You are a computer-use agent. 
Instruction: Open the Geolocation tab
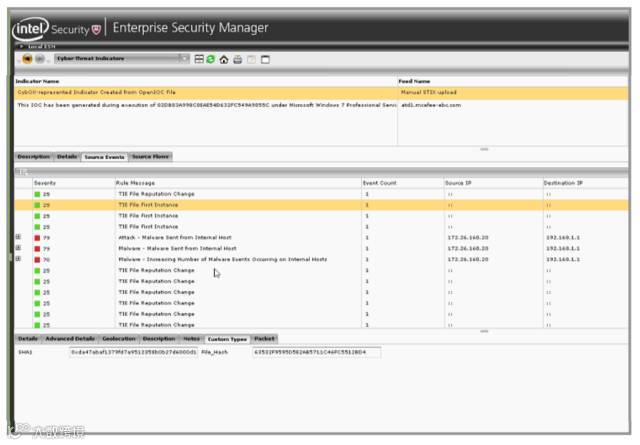pyautogui.click(x=119, y=339)
